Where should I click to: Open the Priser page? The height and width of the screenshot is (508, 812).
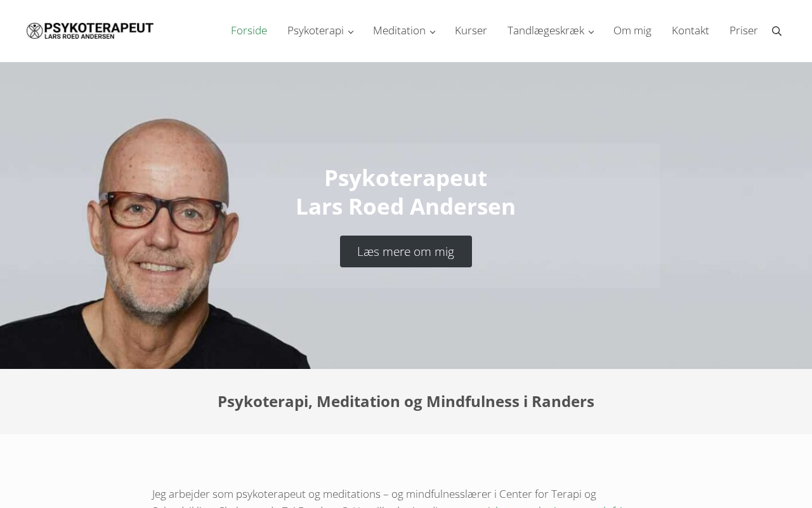point(743,30)
